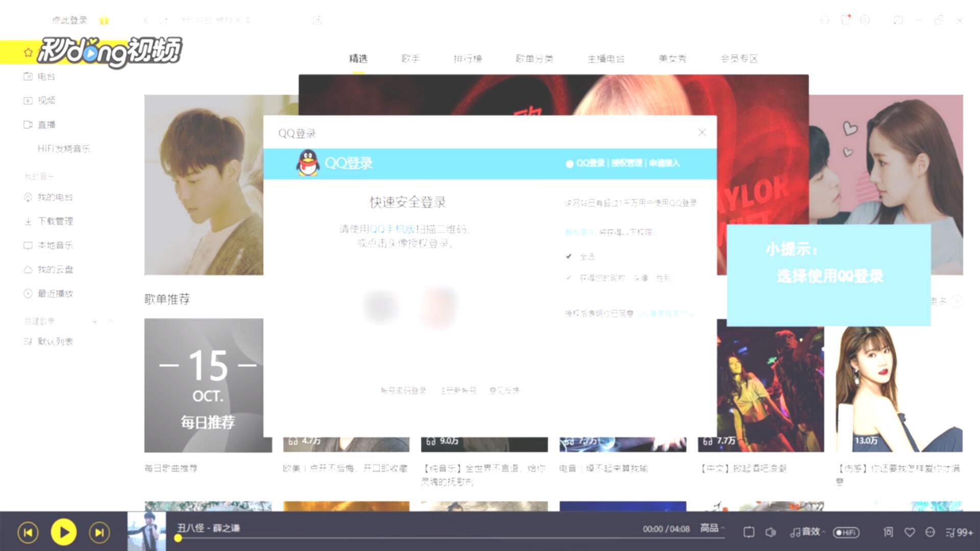This screenshot has height=551, width=980.
Task: Click the volume speaker icon
Action: click(770, 532)
